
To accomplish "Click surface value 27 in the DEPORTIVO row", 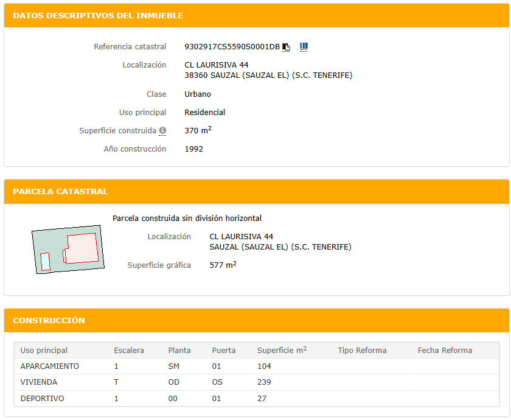I will (262, 399).
